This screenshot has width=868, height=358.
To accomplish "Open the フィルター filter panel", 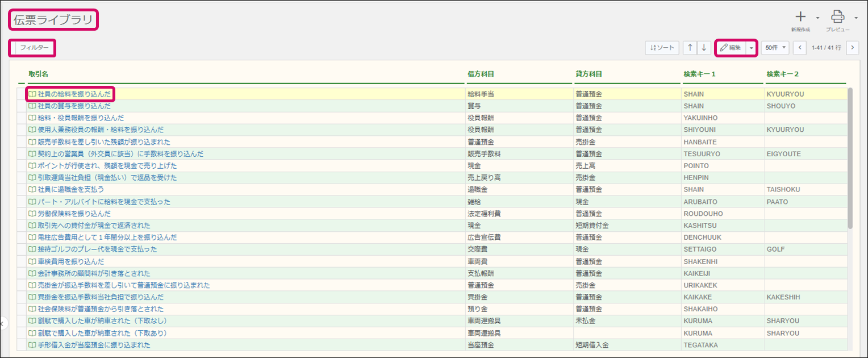I will coord(34,48).
